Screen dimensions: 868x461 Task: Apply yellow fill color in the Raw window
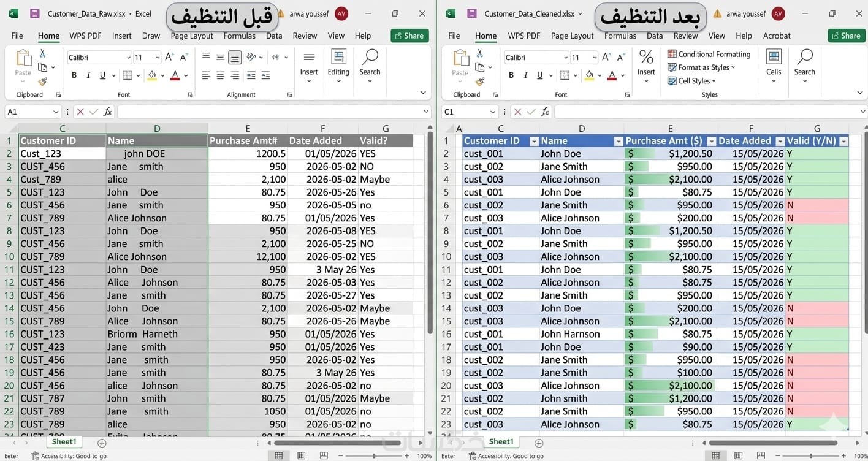click(152, 75)
